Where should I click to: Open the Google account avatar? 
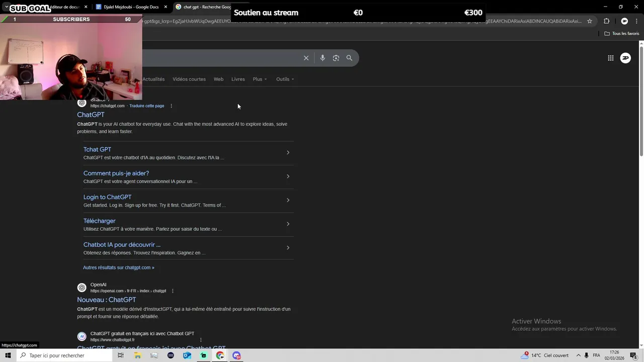click(625, 58)
